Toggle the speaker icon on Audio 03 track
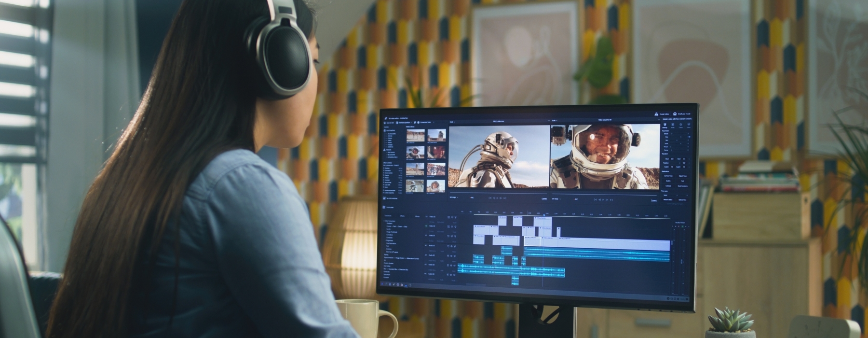Screen dimensions: 868x338 click(x=454, y=266)
